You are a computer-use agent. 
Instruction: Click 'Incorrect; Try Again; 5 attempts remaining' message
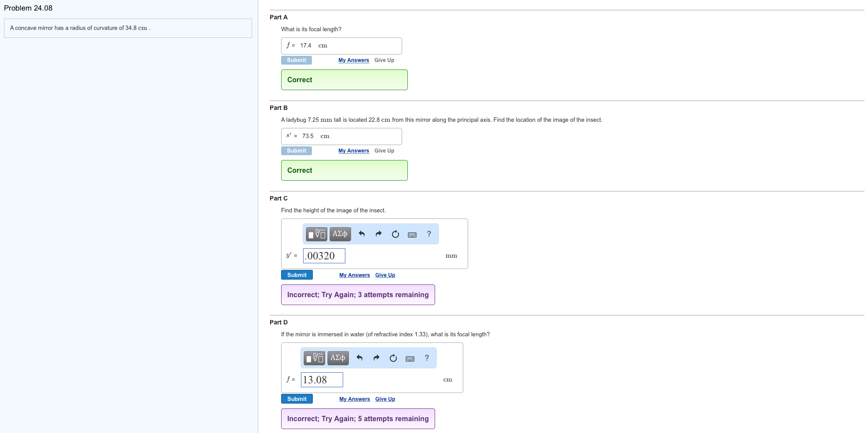[358, 418]
